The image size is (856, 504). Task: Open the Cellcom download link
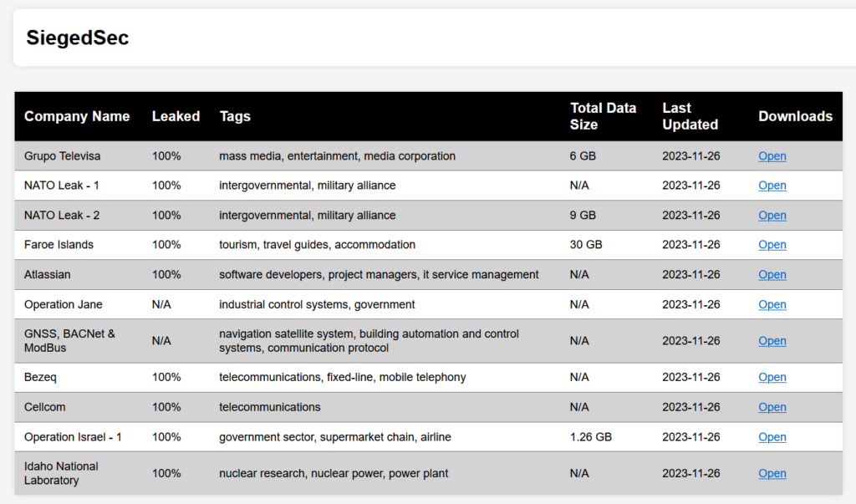point(772,407)
